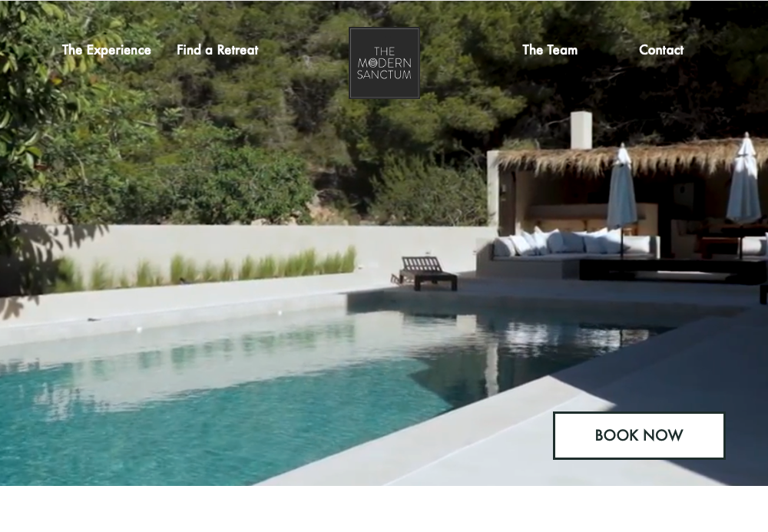Click The Modern Sanctum square logo
Image resolution: width=768 pixels, height=532 pixels.
(385, 63)
